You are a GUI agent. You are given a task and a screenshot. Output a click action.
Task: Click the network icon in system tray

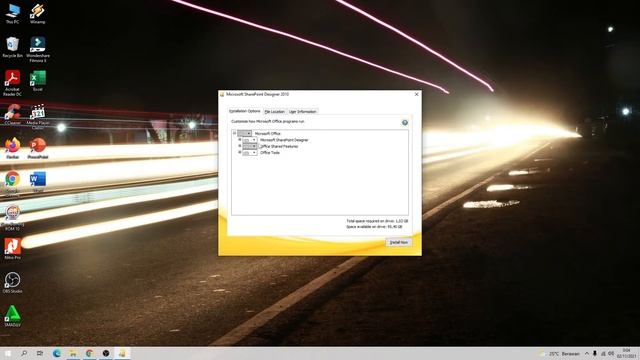(603, 353)
